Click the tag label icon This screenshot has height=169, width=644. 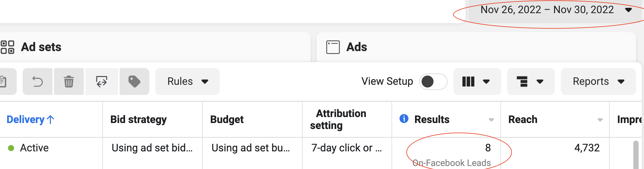point(134,82)
